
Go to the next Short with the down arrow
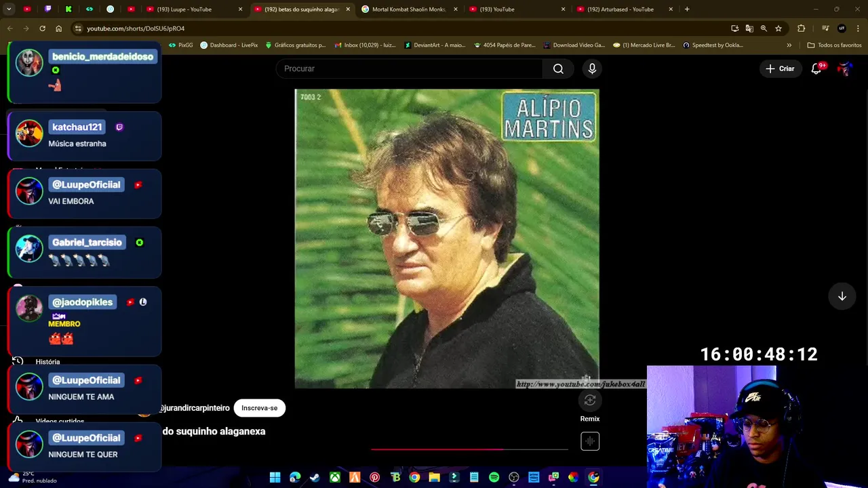842,296
